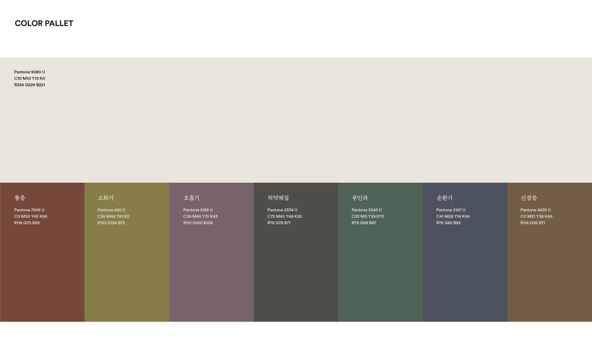Click the 'Pantone 4635 U' text
592x364 pixels.
[535, 210]
